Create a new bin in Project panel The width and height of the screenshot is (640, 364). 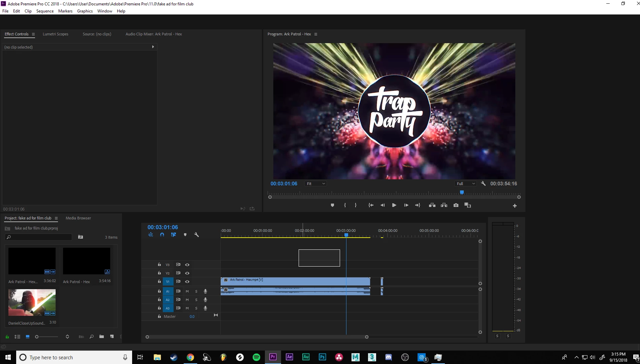tap(101, 337)
